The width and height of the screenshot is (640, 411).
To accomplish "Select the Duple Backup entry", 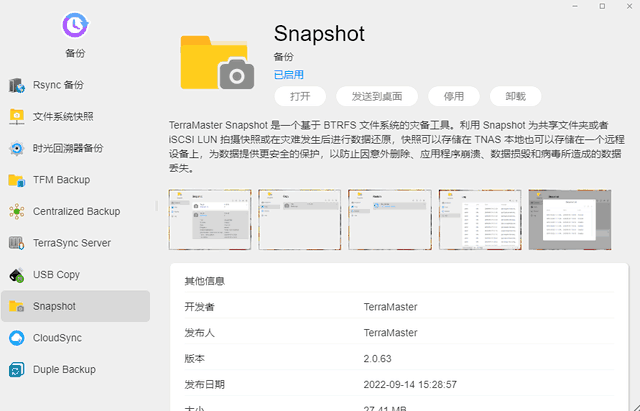I will [x=75, y=370].
